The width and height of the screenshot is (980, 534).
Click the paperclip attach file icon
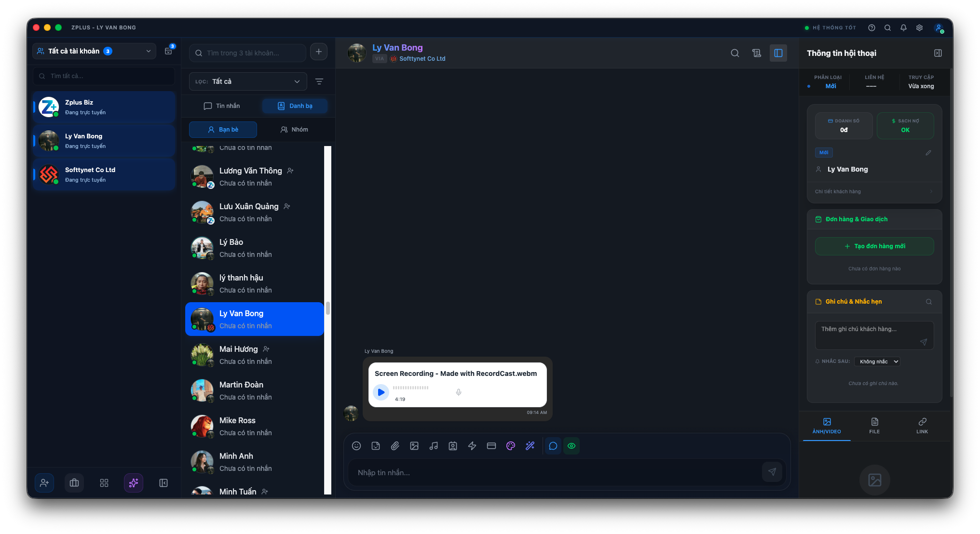[395, 446]
